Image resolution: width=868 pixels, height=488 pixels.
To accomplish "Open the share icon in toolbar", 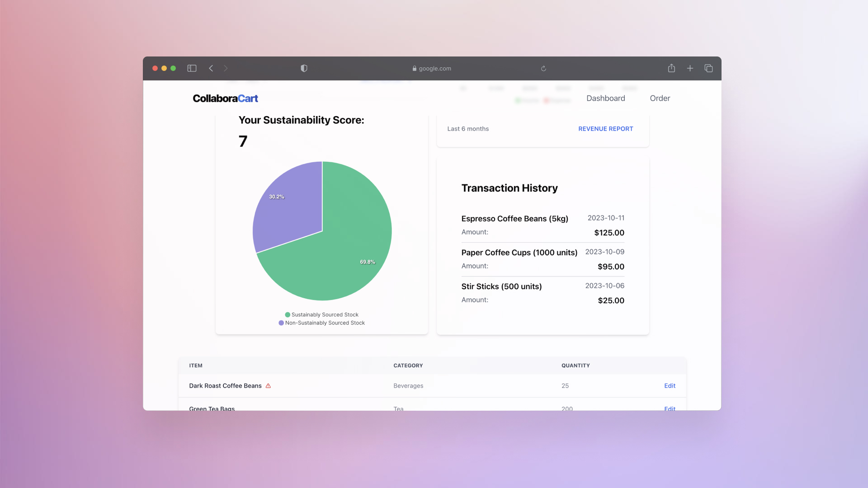I will pos(671,68).
